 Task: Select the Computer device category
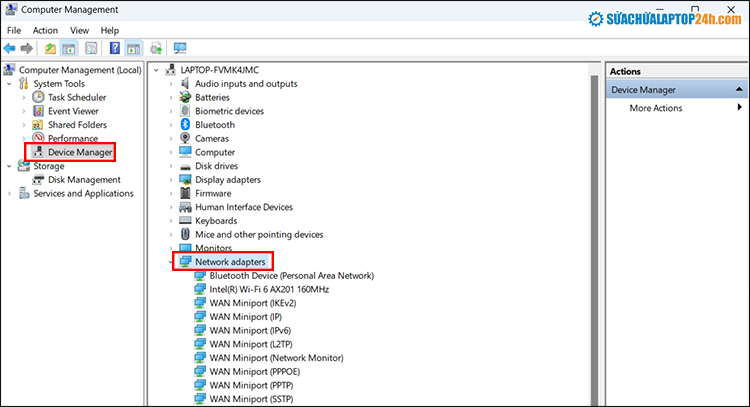coord(215,152)
